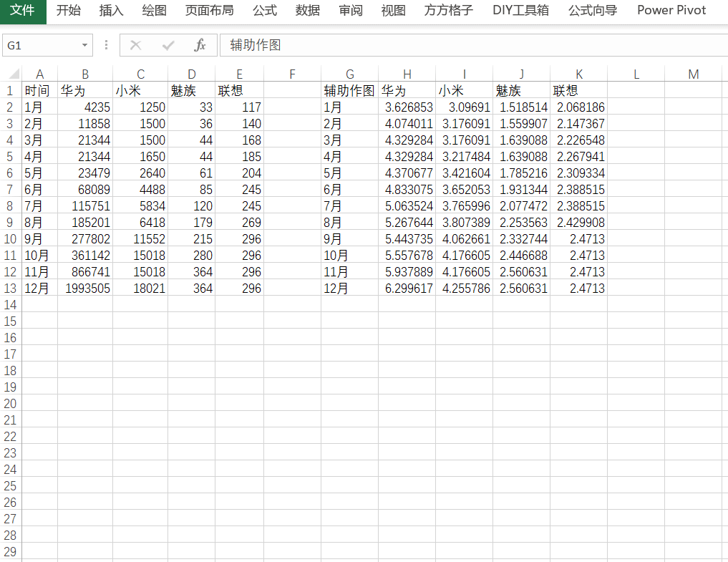Select column M header
728x562 pixels.
(x=693, y=74)
